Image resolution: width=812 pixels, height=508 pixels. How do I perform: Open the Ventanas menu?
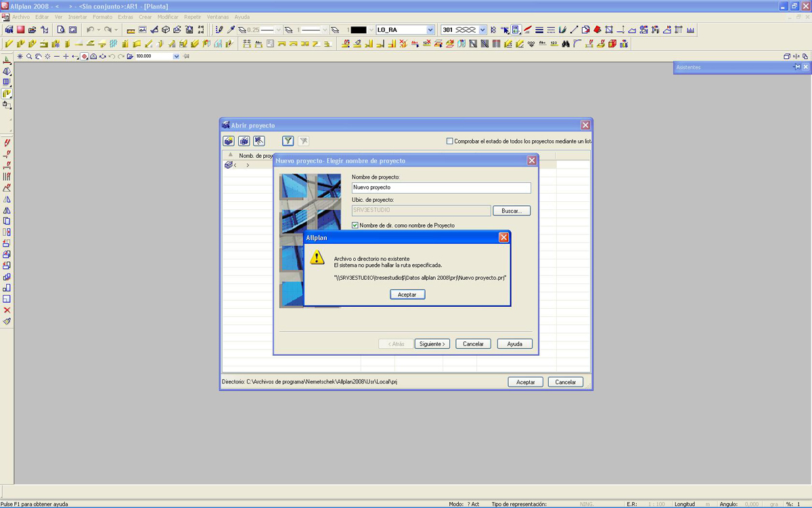pos(218,17)
